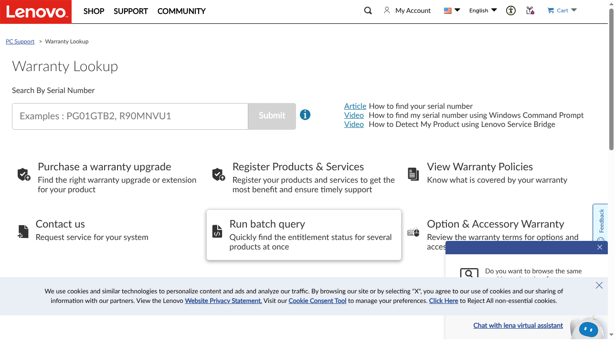
Task: Click the rewards gift icon in header
Action: click(x=530, y=10)
